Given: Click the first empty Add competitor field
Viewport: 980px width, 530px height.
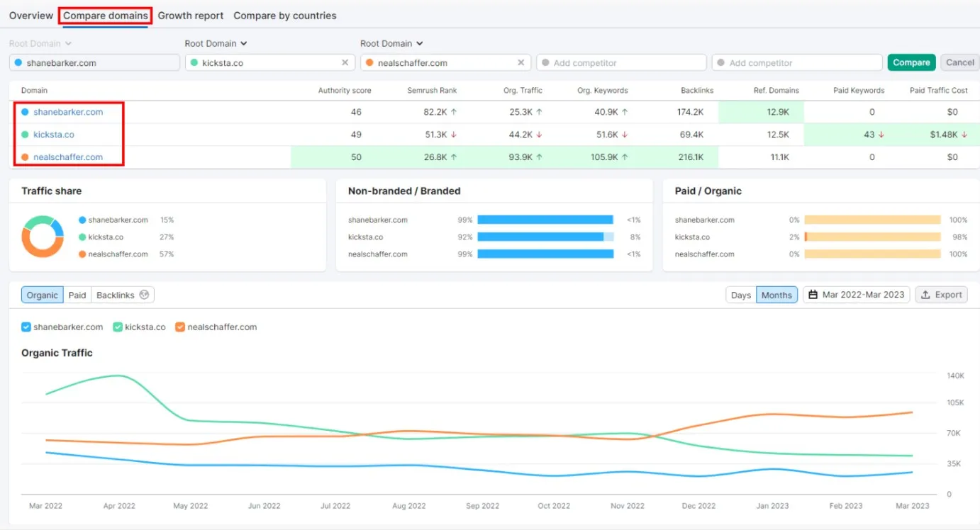Looking at the screenshot, I should [x=621, y=62].
